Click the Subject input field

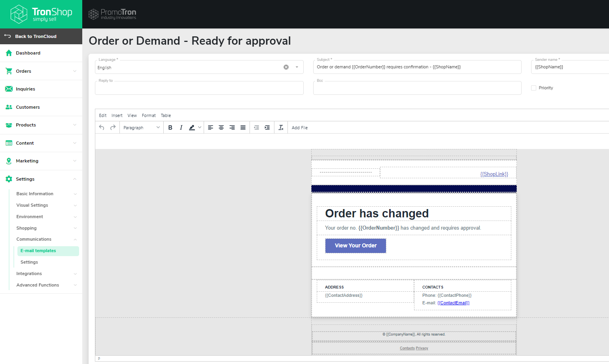coord(417,67)
